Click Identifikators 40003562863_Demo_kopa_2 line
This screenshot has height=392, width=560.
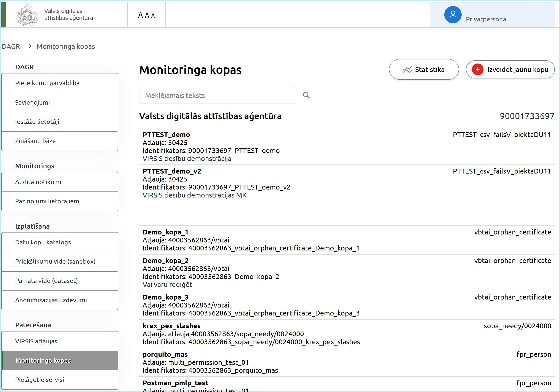click(x=211, y=277)
